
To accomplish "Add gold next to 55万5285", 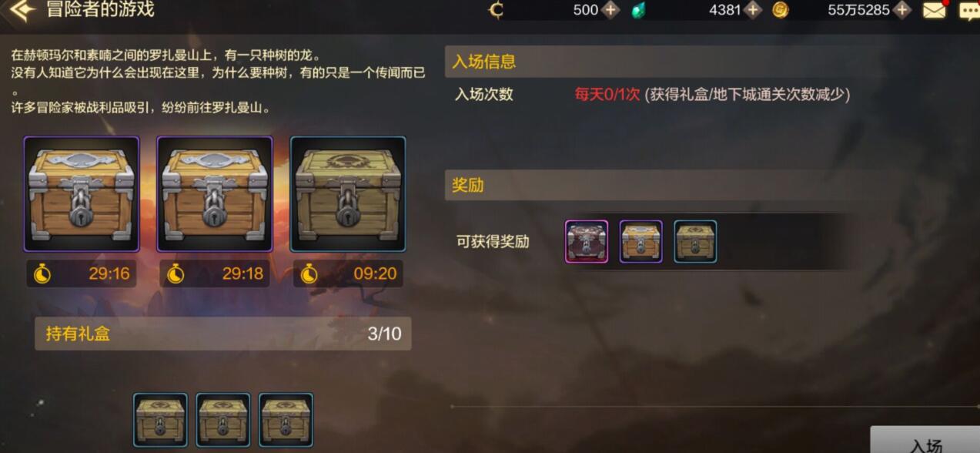I will pos(902,10).
